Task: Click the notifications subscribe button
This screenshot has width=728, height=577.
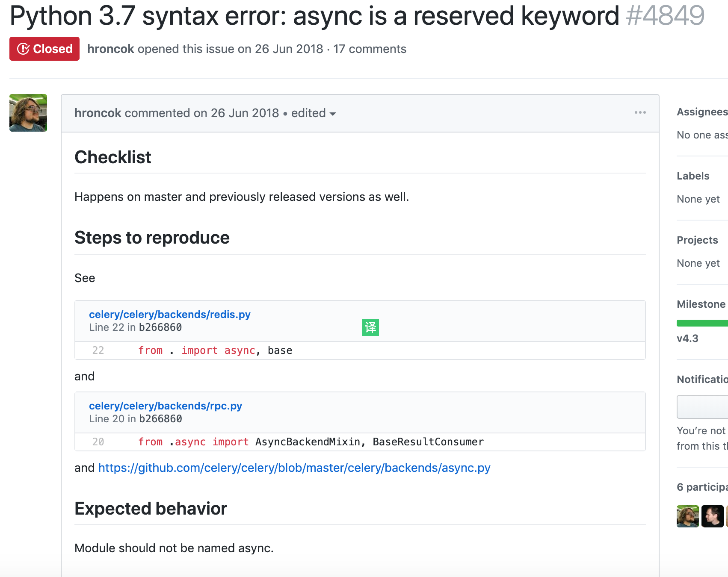Action: 702,407
